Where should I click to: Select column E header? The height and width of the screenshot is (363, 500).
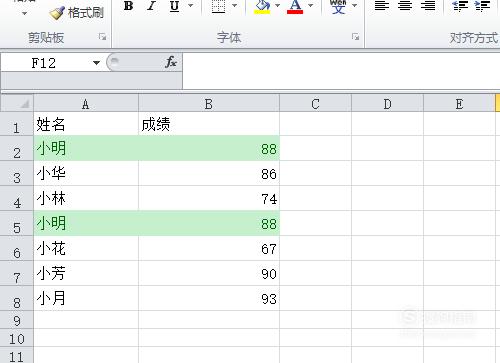point(459,104)
